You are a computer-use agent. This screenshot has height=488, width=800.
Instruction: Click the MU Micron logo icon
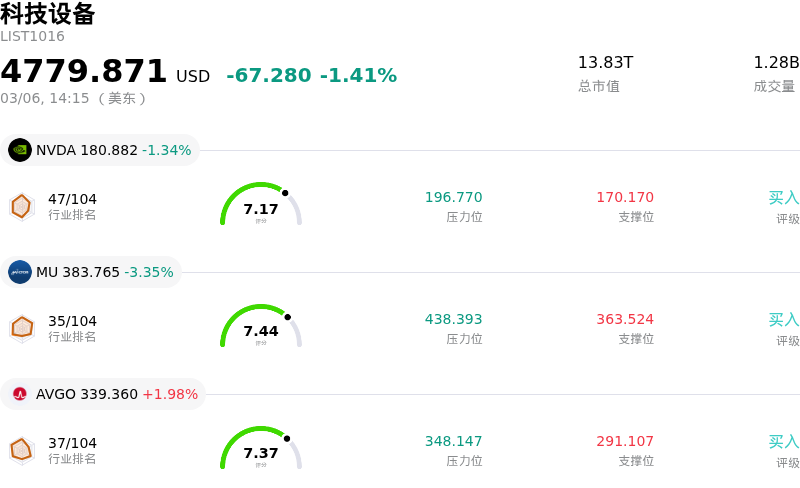[20, 272]
